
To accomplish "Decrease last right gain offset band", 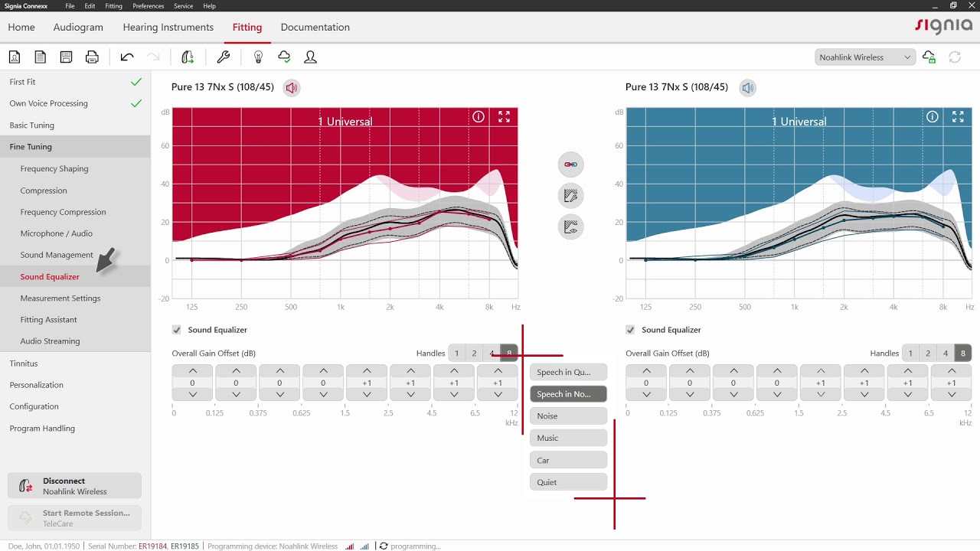I will point(952,395).
